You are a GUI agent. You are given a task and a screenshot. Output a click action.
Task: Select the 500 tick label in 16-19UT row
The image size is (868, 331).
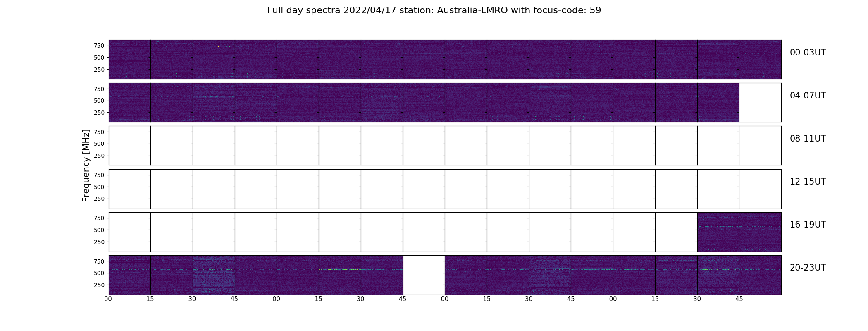(99, 230)
